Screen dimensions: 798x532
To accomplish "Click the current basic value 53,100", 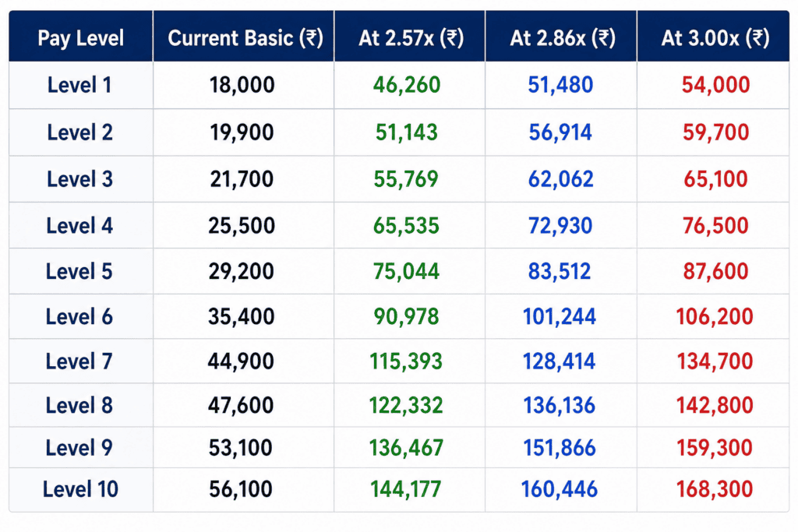I will 241,448.
